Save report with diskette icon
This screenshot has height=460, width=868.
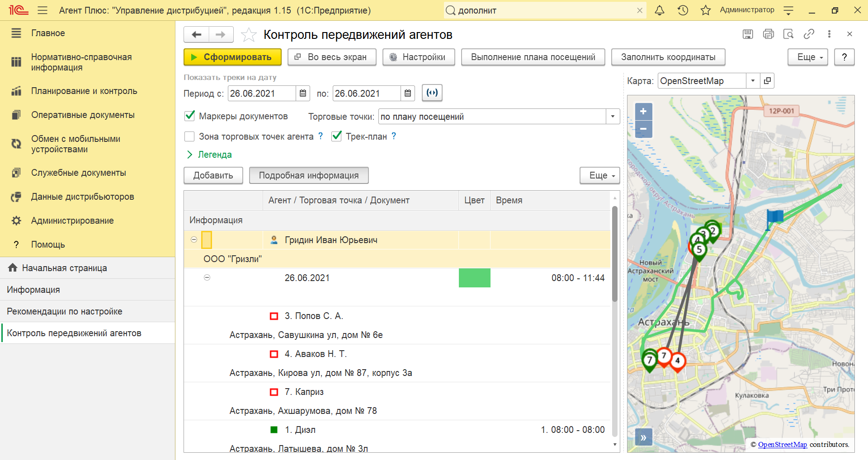pyautogui.click(x=748, y=34)
